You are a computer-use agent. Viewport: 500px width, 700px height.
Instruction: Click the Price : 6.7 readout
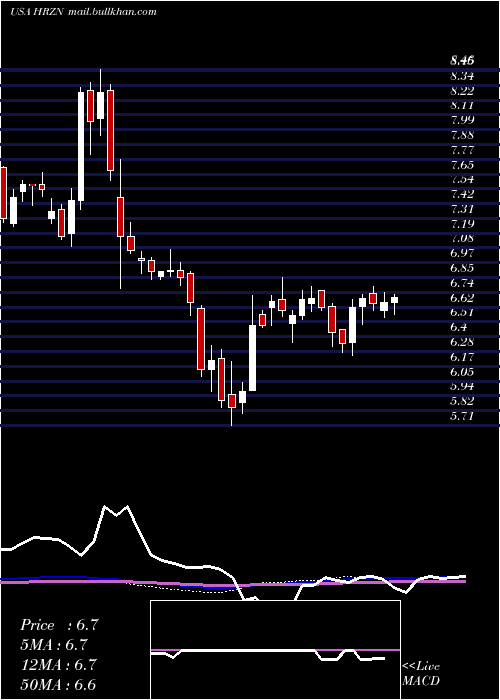click(59, 625)
